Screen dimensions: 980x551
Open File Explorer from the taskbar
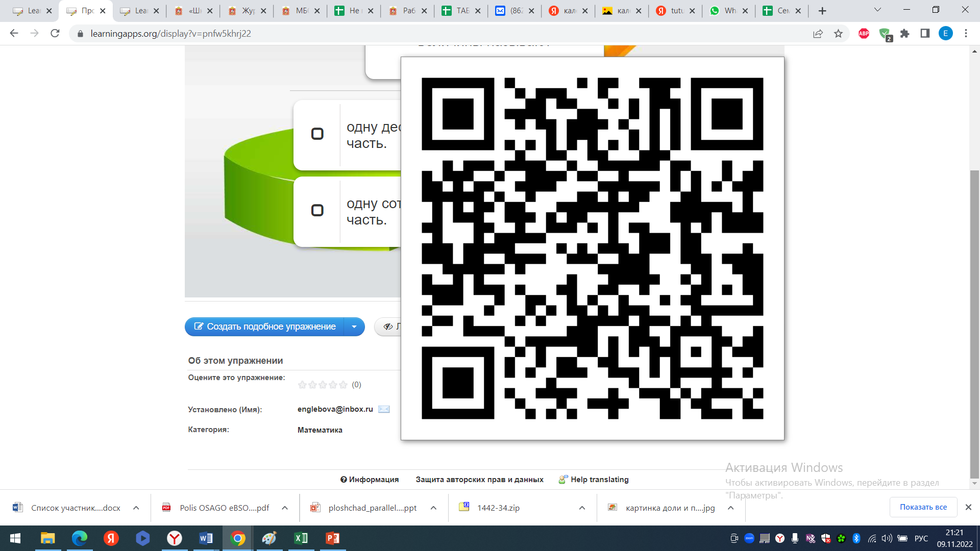pyautogui.click(x=48, y=538)
